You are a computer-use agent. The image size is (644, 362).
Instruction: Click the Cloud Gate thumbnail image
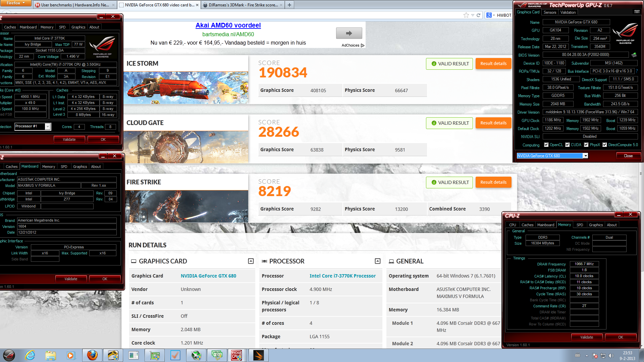(186, 147)
